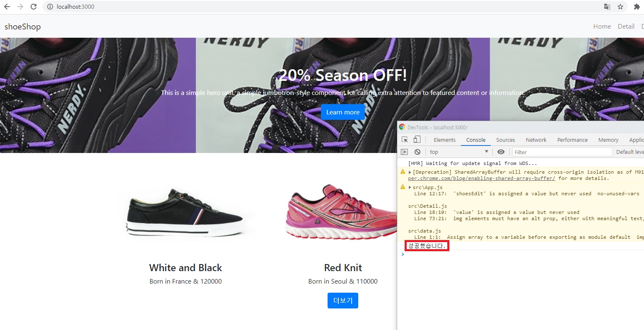Follow the enabling-shared-array-buffer link

pyautogui.click(x=482, y=178)
